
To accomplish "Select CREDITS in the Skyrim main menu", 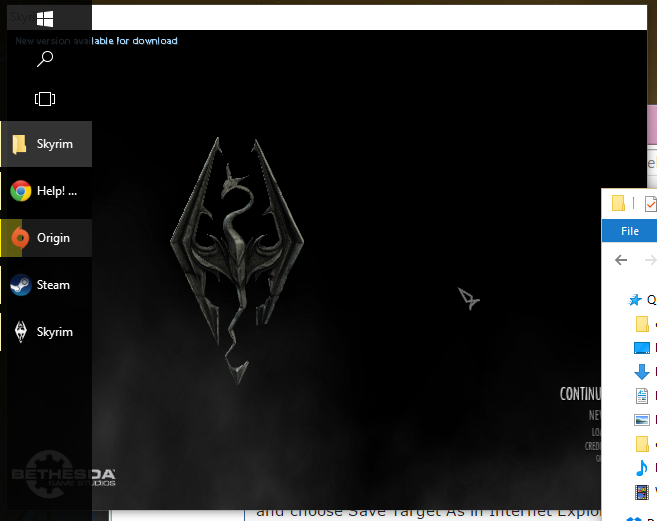I will [593, 446].
